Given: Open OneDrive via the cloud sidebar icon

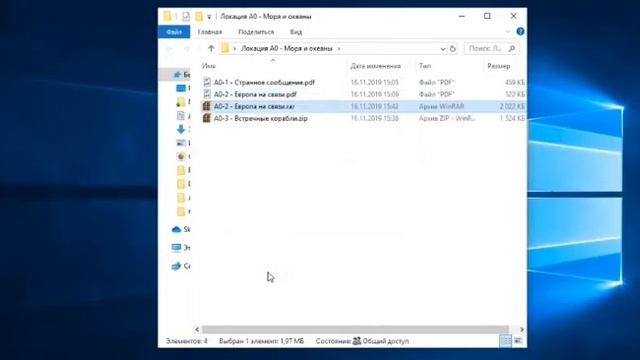Looking at the screenshot, I should coord(176,229).
